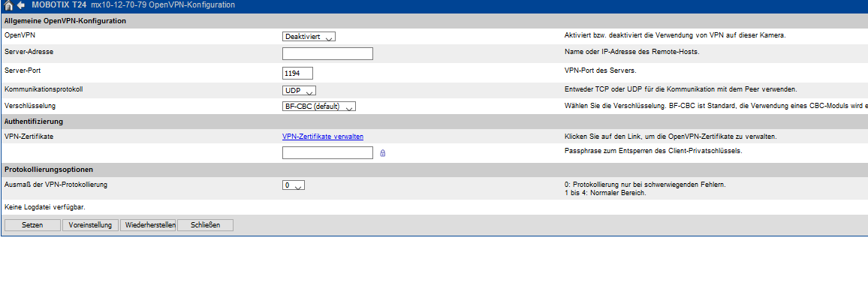Click the 1 bis 4: Normaler Bereich text
Image resolution: width=868 pixels, height=292 pixels.
(x=606, y=193)
